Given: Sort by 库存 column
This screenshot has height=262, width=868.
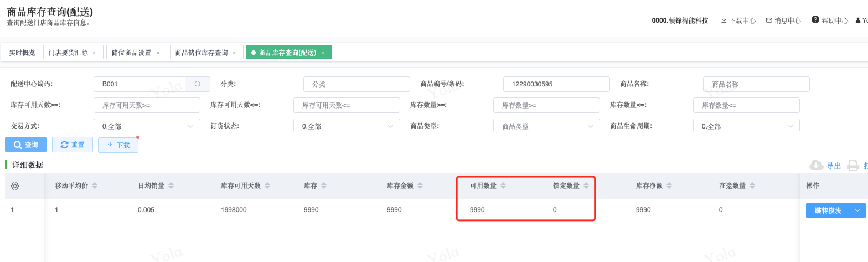Looking at the screenshot, I should point(324,186).
